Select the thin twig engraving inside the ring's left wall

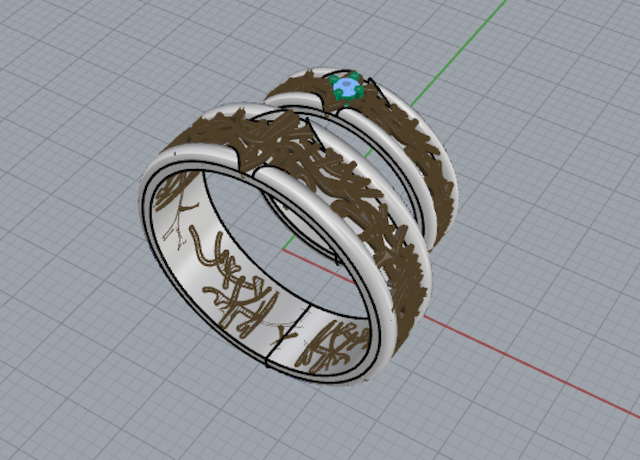(x=180, y=222)
